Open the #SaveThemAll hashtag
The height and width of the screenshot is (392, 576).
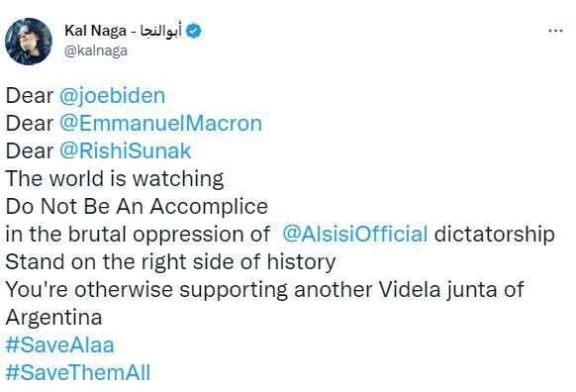click(x=78, y=373)
